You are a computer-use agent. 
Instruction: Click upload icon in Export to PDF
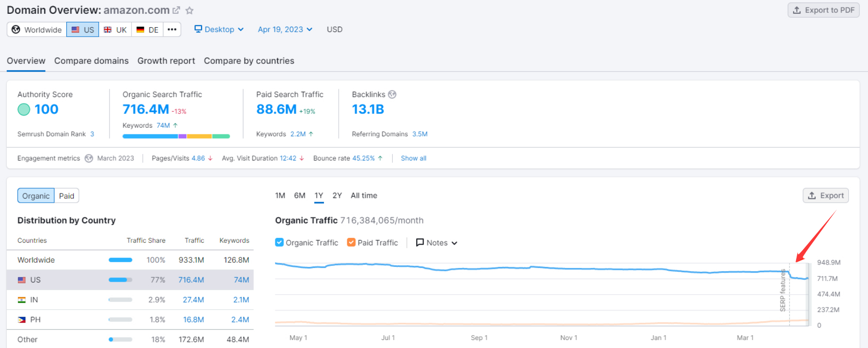pyautogui.click(x=797, y=10)
